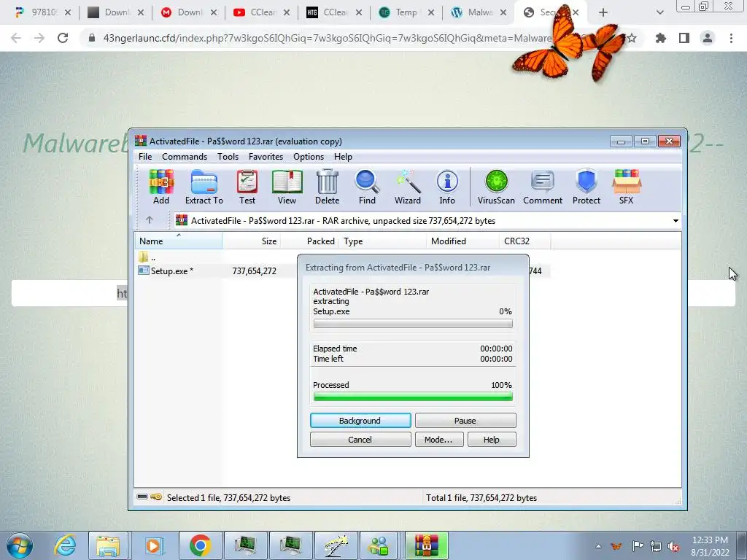Switch to the Temp browser tab

[406, 12]
